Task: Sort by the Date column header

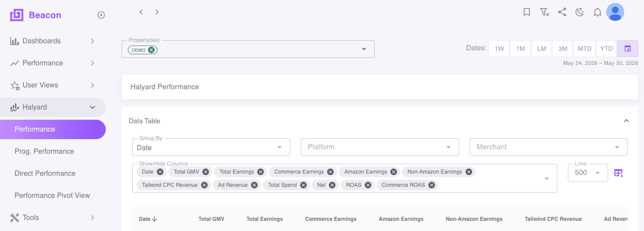Action: pyautogui.click(x=148, y=219)
